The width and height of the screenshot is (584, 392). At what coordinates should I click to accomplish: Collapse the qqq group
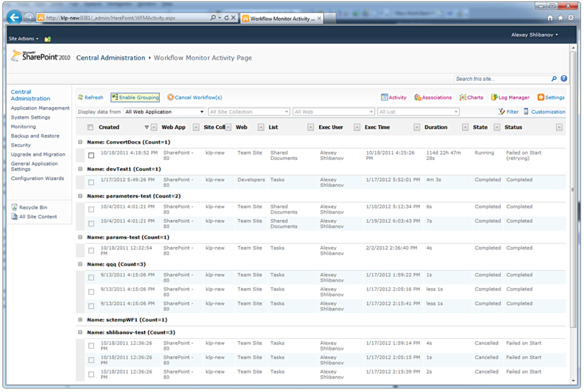coord(80,264)
